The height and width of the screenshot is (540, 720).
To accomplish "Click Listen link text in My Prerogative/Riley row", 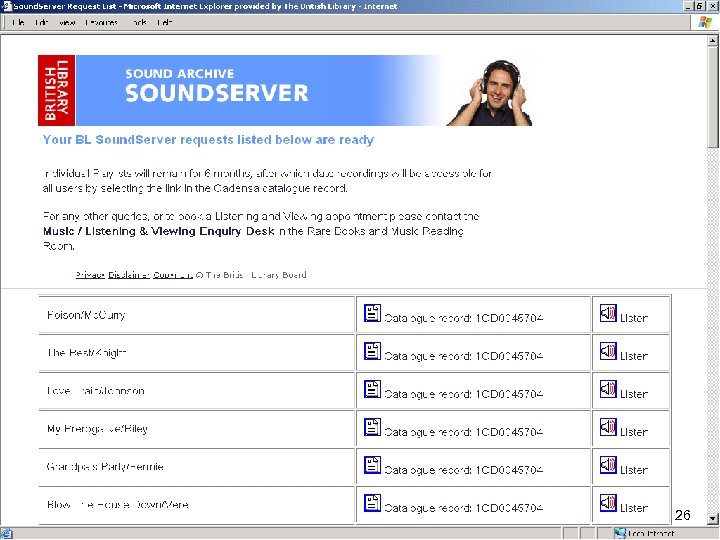I will point(634,432).
